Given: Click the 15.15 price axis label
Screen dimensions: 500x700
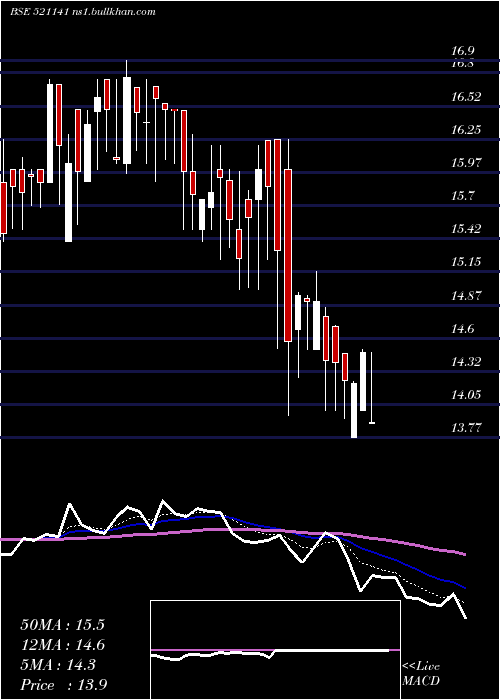Looking at the screenshot, I should [x=466, y=262].
